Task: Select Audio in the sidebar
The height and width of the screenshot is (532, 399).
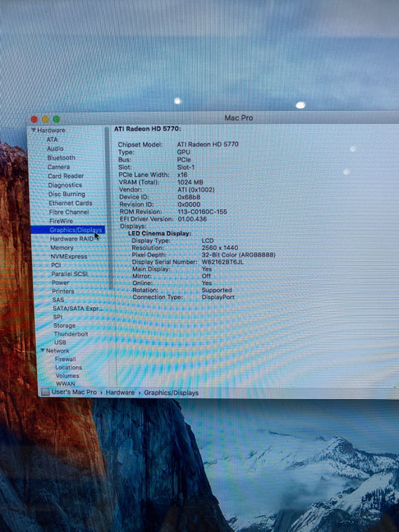Action: pyautogui.click(x=55, y=149)
